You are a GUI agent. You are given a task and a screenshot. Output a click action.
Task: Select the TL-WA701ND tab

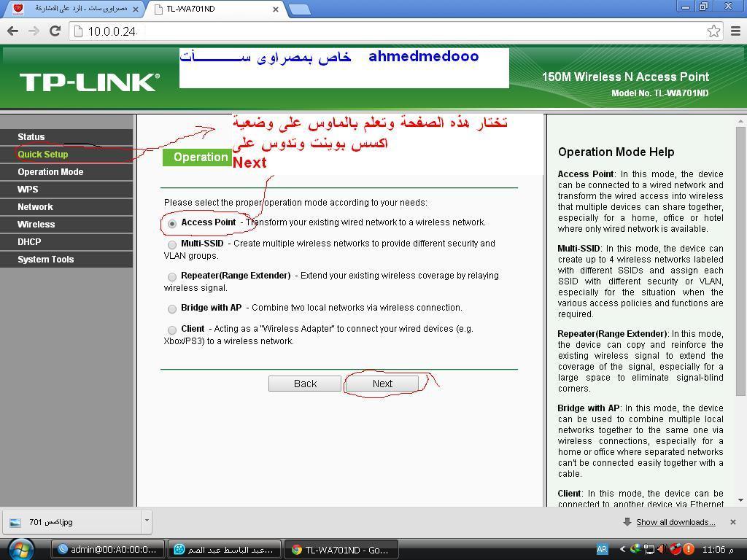point(216,9)
